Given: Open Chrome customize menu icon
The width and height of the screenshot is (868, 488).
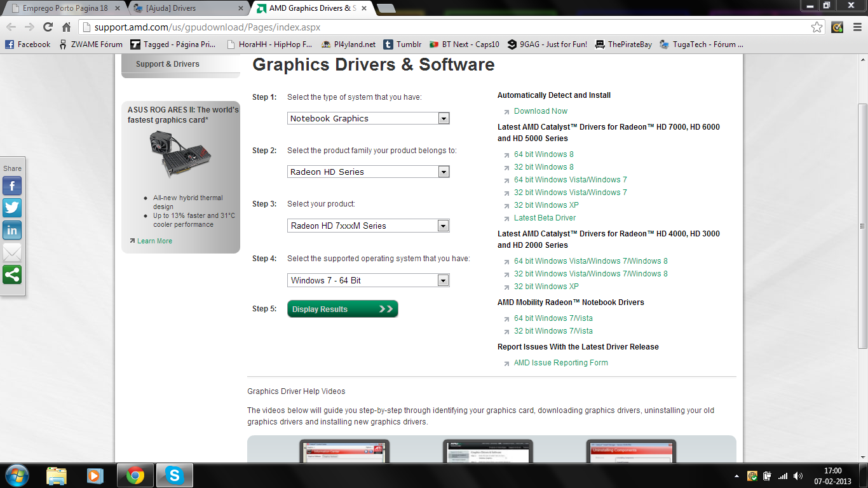Looking at the screenshot, I should tap(855, 27).
